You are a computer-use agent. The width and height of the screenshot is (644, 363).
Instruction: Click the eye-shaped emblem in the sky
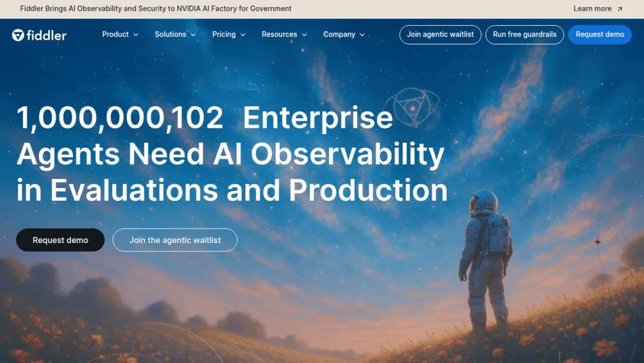pos(412,107)
